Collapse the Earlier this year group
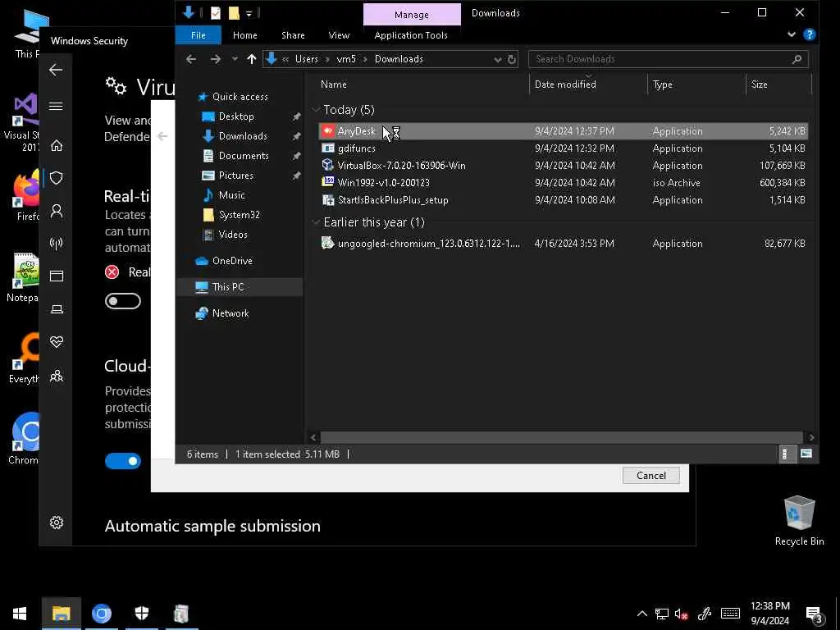840x630 pixels. pyautogui.click(x=316, y=222)
